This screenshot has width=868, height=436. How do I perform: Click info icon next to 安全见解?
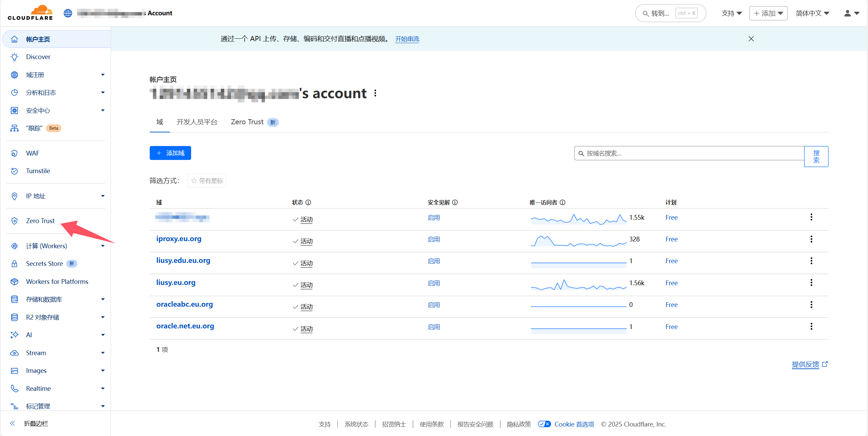[455, 202]
